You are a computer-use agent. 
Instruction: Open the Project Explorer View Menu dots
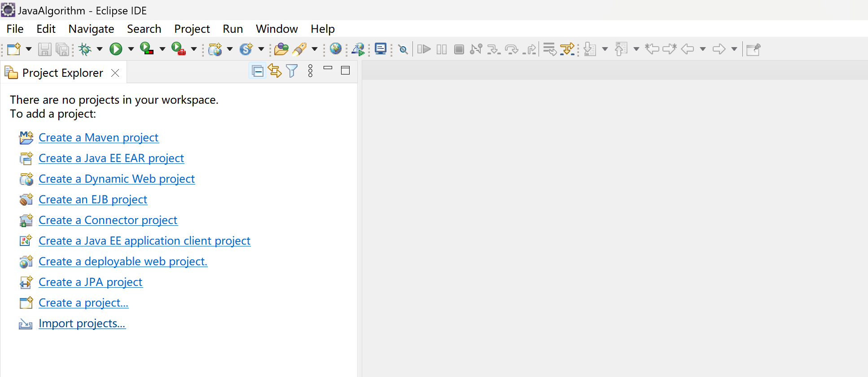[310, 71]
